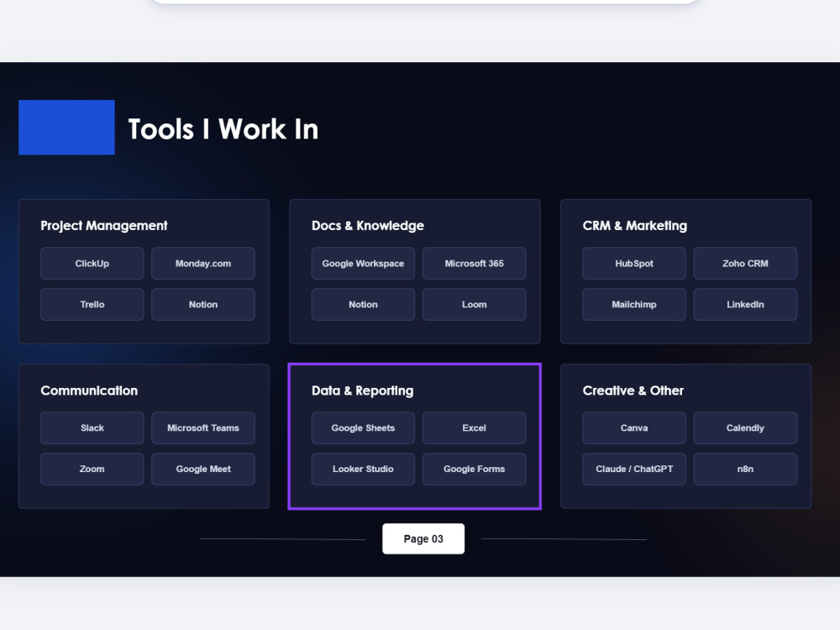Click the Zoom chip
The image size is (840, 630).
(x=92, y=469)
